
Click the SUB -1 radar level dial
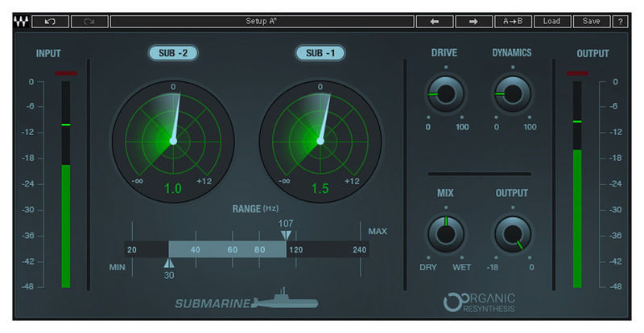pyautogui.click(x=320, y=141)
